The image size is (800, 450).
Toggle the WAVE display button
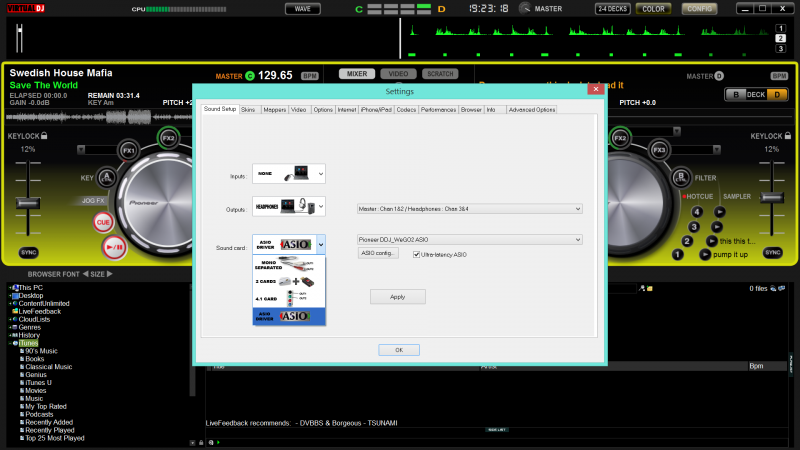(303, 9)
